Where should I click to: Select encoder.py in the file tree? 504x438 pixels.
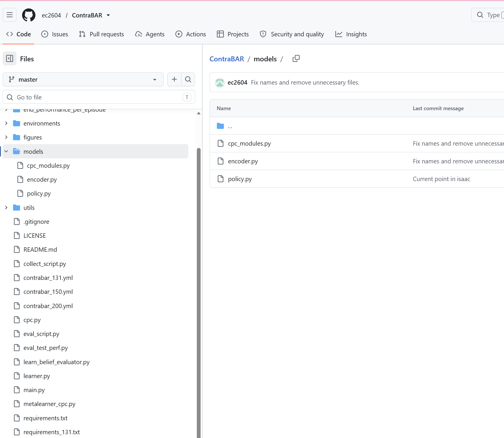[42, 179]
